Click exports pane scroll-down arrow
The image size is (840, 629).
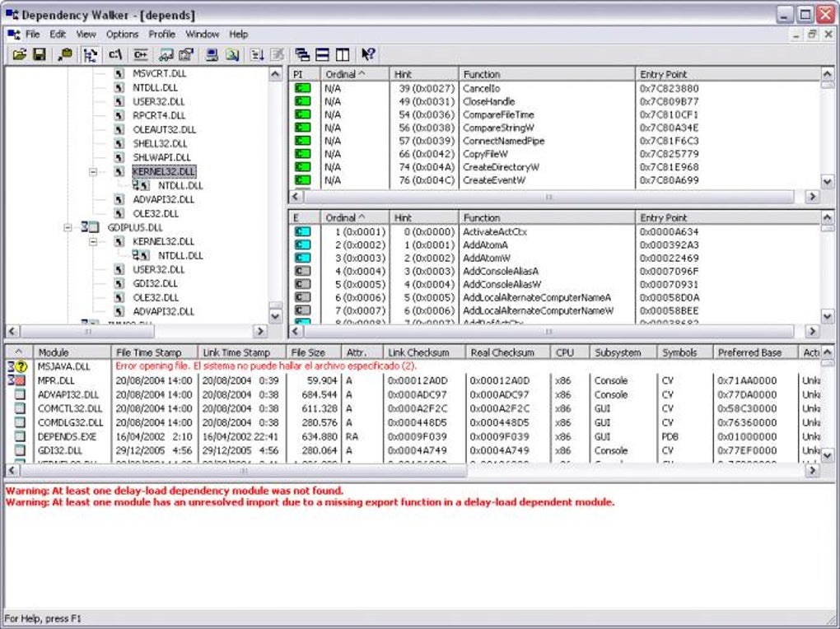pos(827,317)
